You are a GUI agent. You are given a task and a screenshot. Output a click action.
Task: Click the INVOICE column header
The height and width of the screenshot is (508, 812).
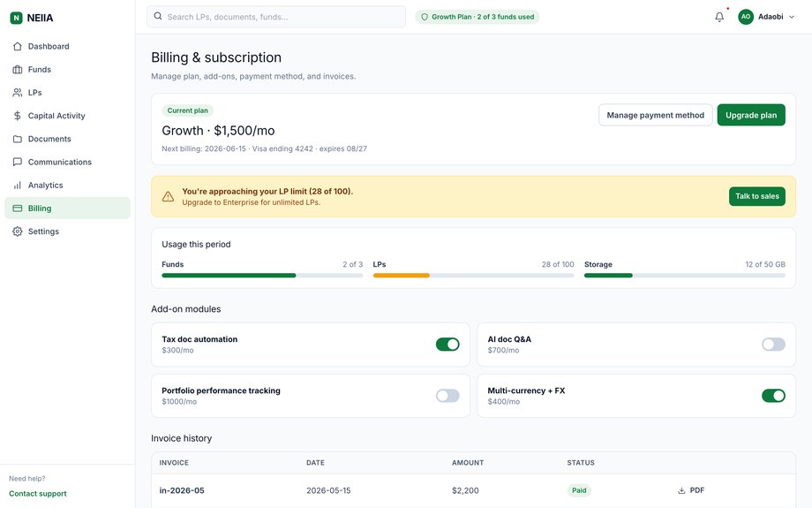coord(174,463)
